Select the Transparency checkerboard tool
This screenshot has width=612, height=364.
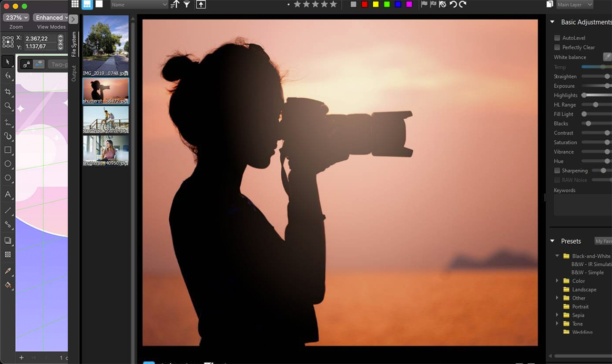[x=7, y=255]
